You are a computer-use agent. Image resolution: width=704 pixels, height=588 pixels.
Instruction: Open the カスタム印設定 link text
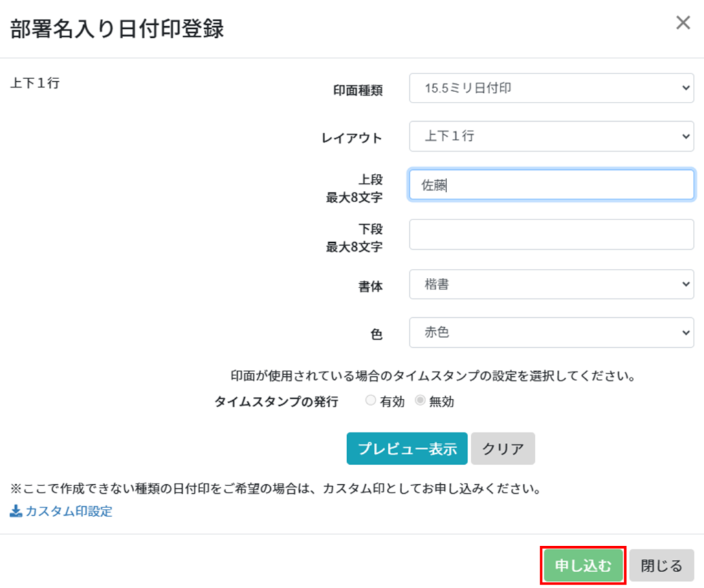pyautogui.click(x=69, y=512)
